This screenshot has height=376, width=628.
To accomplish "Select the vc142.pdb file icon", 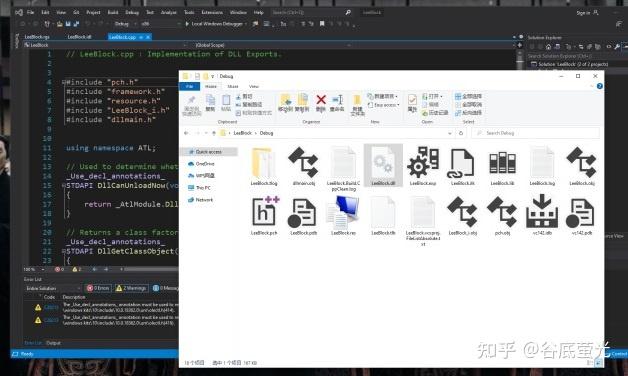I will click(581, 212).
